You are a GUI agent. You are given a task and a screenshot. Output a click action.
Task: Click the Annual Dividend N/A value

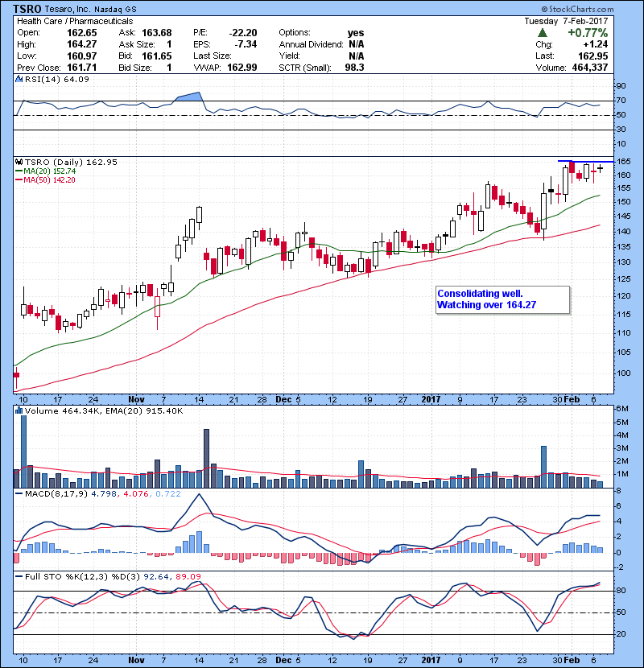click(357, 44)
